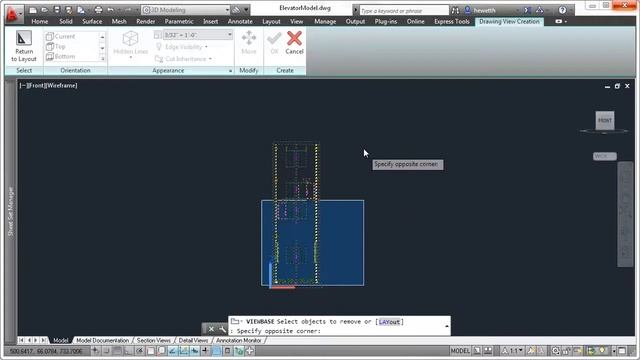
Task: Click the command line wrench customize icon
Action: tap(222, 329)
